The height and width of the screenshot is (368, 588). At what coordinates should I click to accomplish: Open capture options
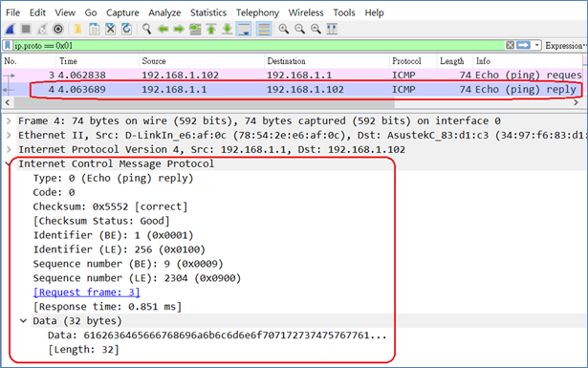[58, 29]
